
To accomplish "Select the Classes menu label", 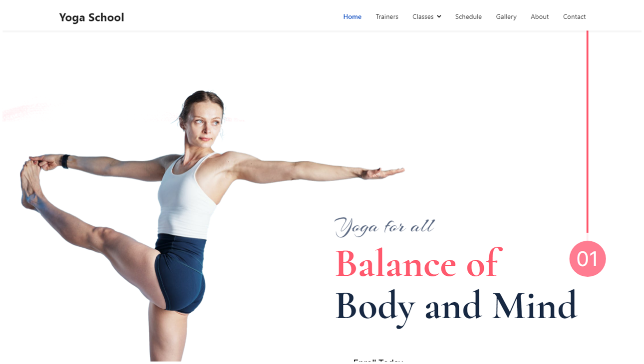I will (423, 16).
